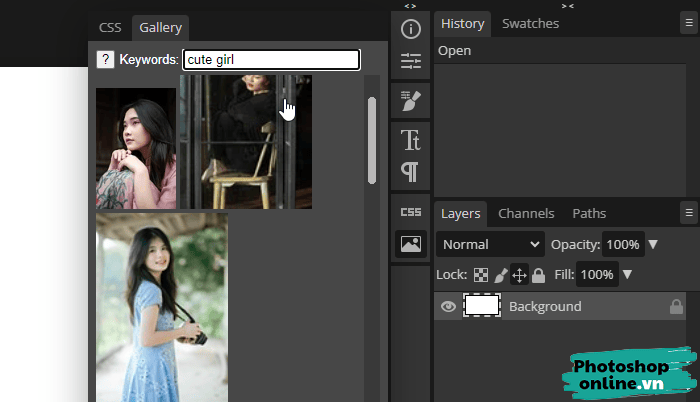Open the Properties sliders panel icon
Viewport: 700px width, 402px height.
411,61
